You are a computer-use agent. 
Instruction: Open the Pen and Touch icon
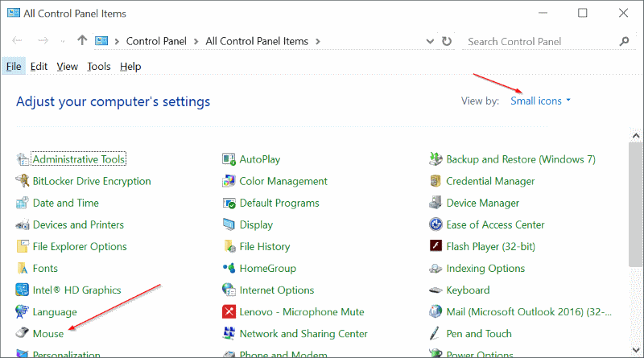coord(436,333)
